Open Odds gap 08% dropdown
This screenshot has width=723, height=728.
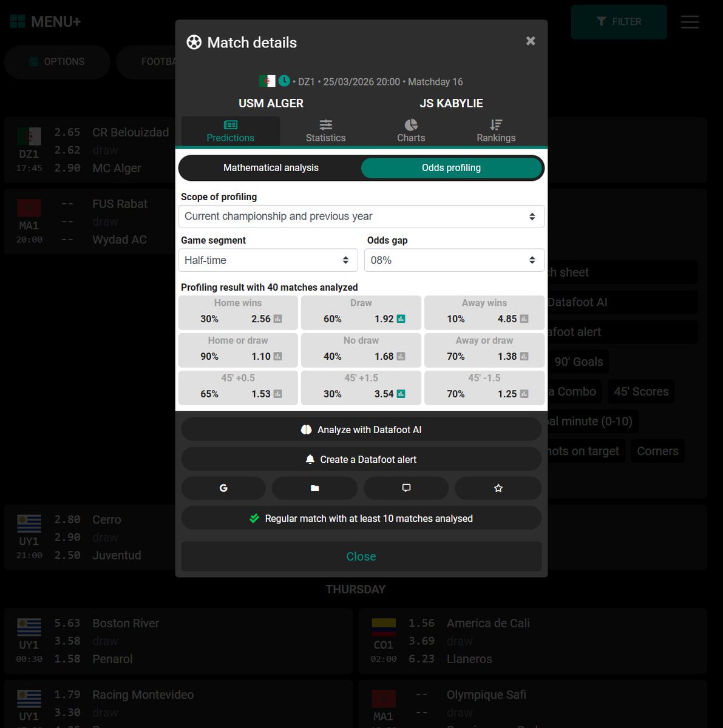(x=454, y=260)
